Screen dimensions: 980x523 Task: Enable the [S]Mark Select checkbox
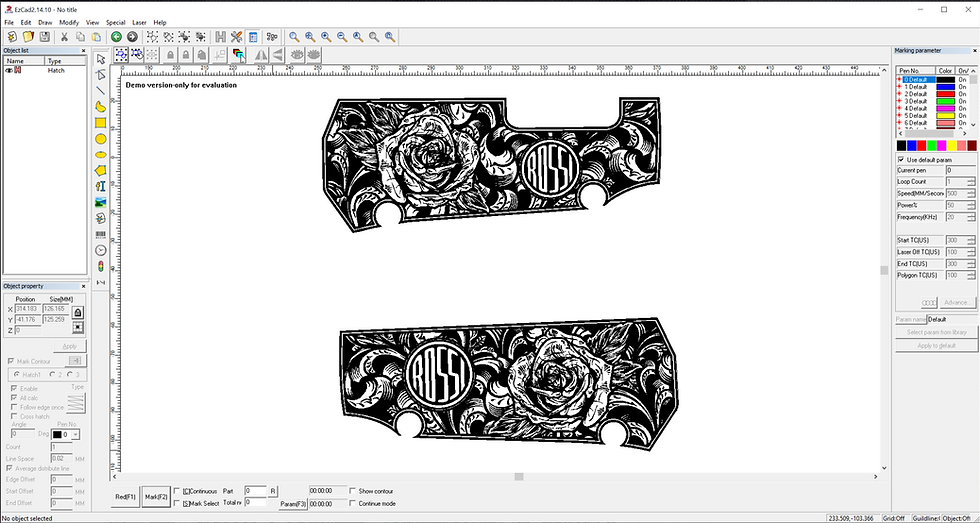(x=177, y=504)
